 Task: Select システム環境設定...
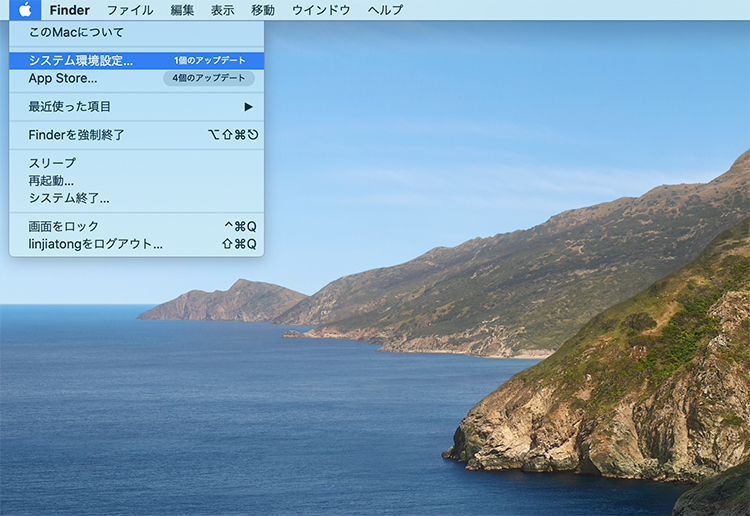tap(136, 60)
